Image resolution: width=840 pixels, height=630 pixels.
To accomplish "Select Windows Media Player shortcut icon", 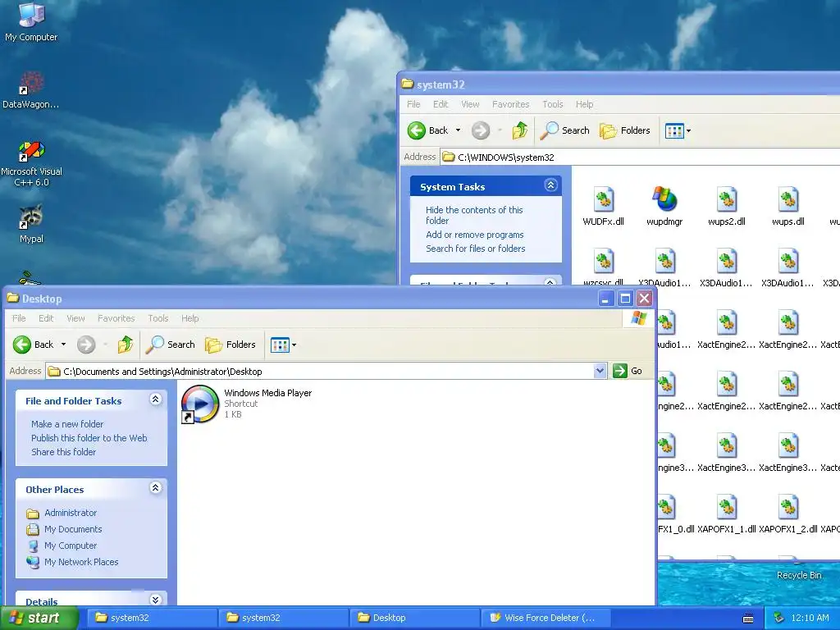I will pyautogui.click(x=200, y=404).
